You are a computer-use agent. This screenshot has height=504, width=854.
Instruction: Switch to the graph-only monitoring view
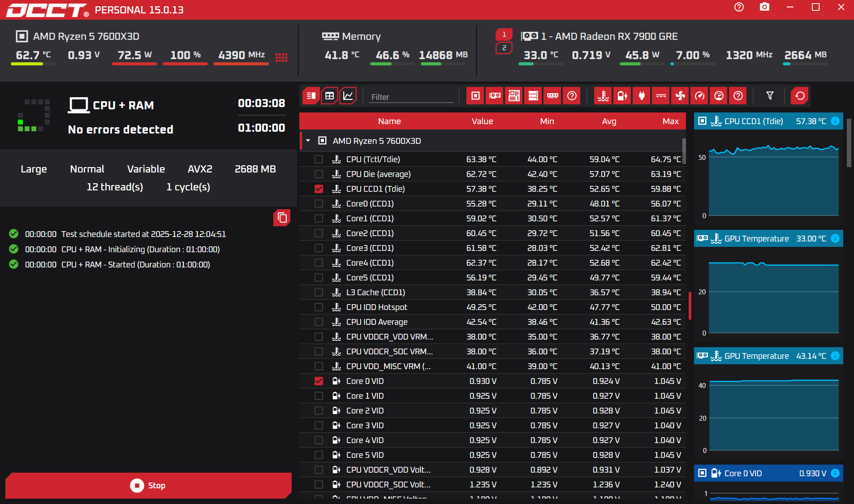click(348, 96)
